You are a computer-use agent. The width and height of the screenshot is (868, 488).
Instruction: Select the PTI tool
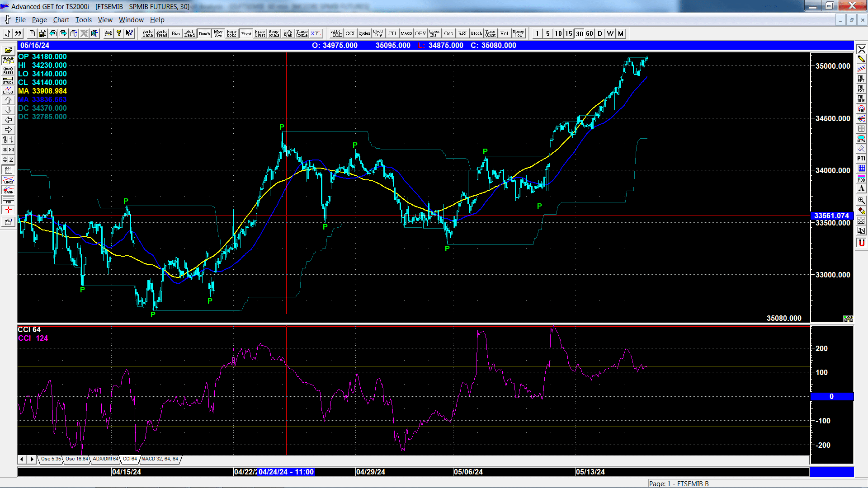tap(861, 159)
